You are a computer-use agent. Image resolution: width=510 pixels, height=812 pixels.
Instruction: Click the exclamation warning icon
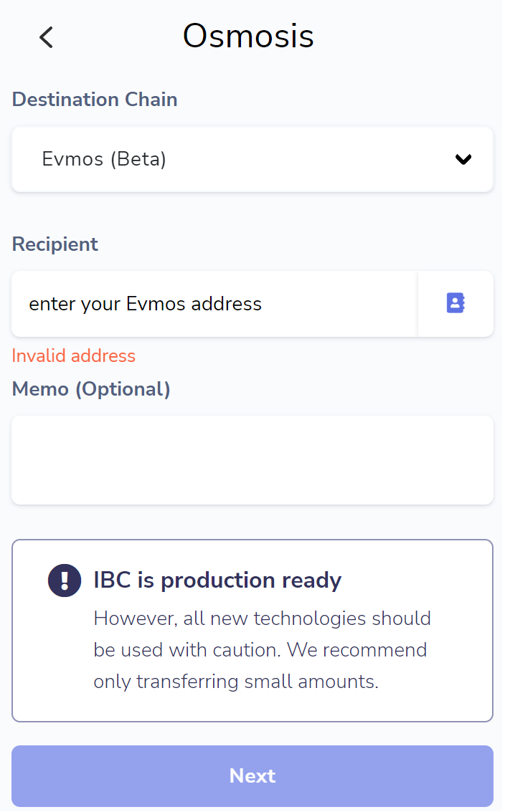point(65,581)
